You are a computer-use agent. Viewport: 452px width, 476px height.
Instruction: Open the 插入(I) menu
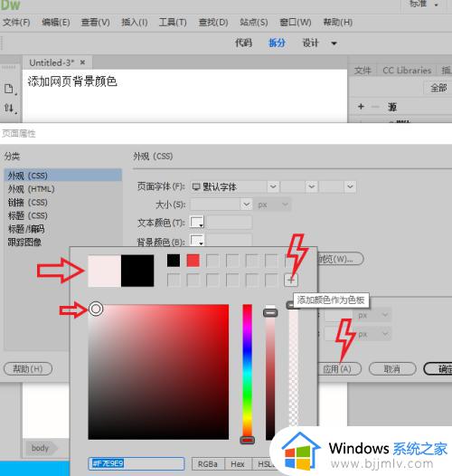pos(135,22)
